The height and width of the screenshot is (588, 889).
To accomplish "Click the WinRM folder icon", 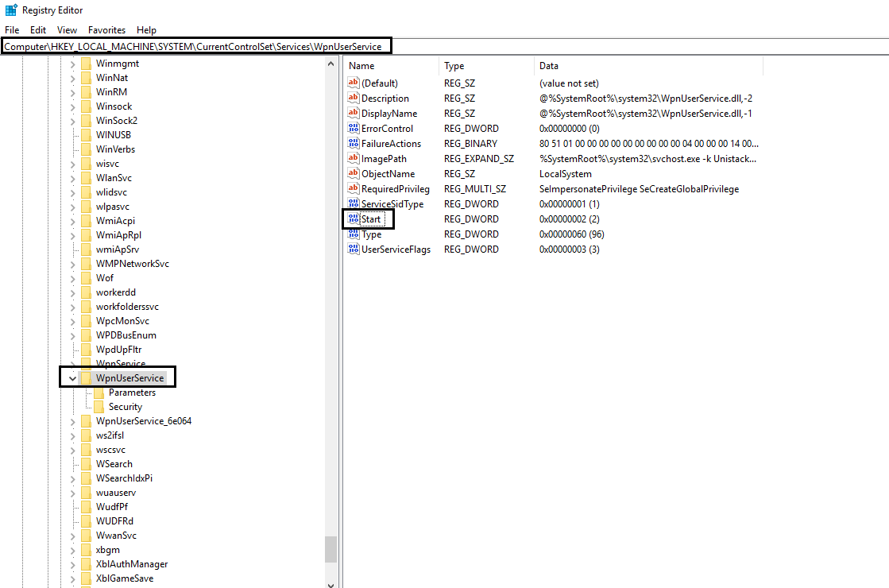I will pos(86,92).
